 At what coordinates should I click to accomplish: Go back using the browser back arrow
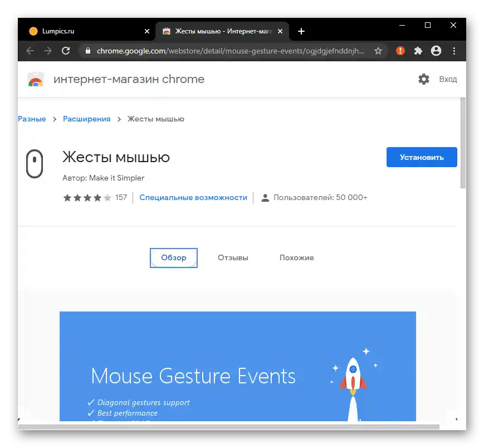pyautogui.click(x=30, y=51)
